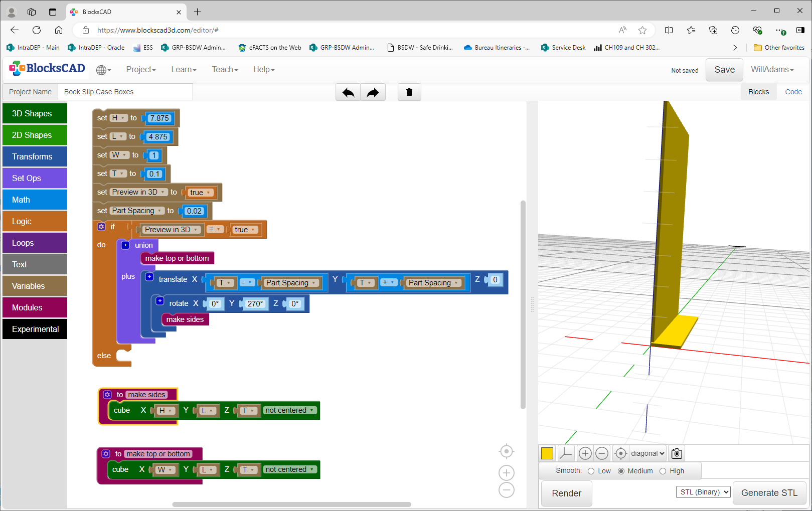
Task: Open the Project menu
Action: (141, 70)
